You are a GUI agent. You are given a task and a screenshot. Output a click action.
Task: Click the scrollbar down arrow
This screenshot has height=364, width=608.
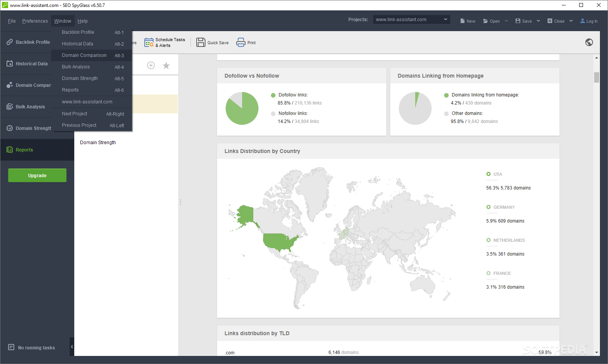click(x=596, y=352)
